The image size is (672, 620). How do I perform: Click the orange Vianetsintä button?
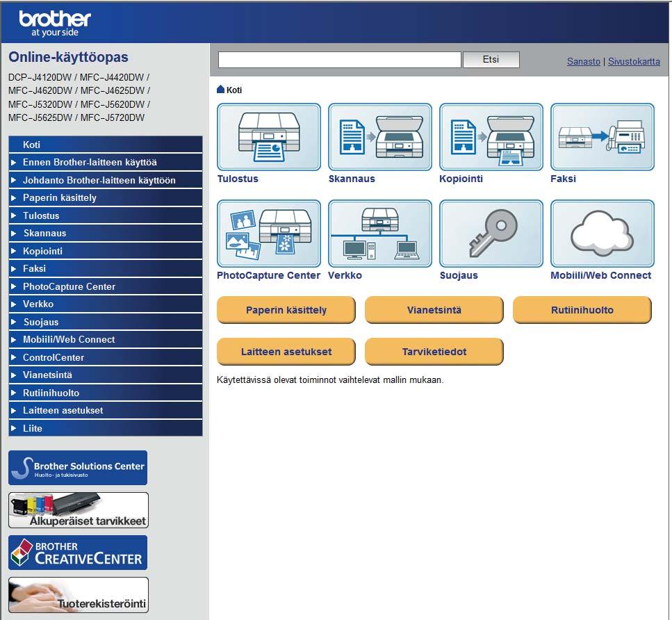434,309
